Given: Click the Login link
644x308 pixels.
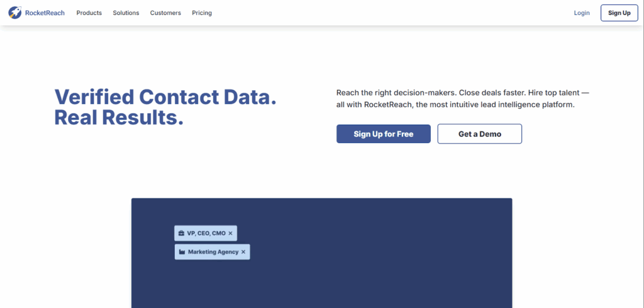Looking at the screenshot, I should coord(582,13).
